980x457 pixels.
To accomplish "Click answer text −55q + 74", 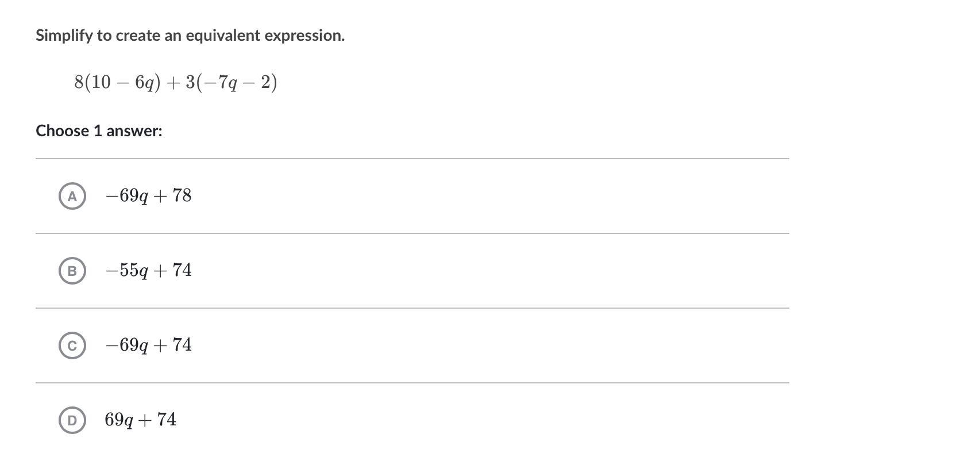I will [148, 270].
